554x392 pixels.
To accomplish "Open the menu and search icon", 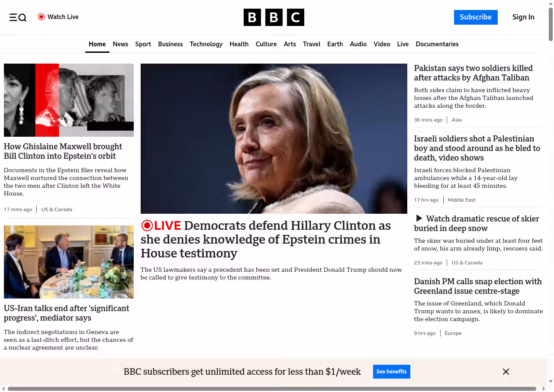I will click(x=18, y=17).
